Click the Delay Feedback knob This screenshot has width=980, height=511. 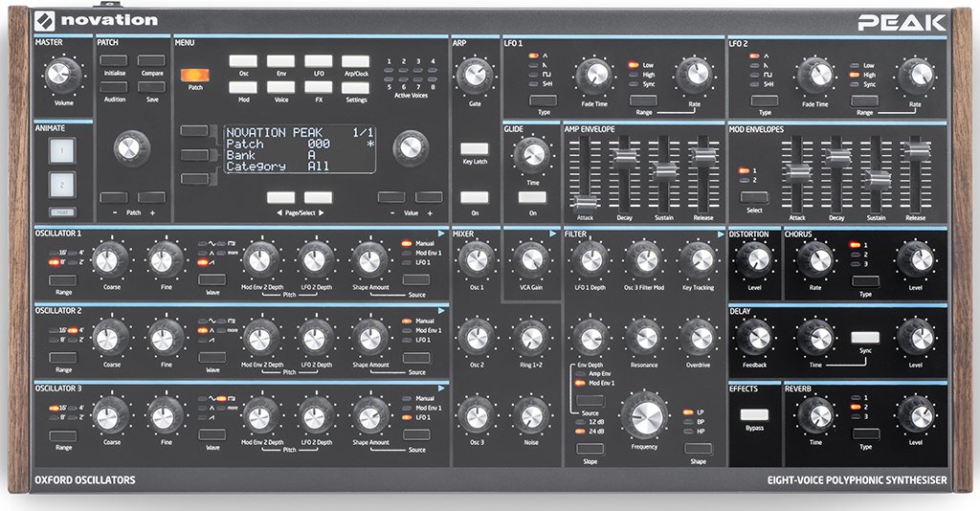point(755,336)
